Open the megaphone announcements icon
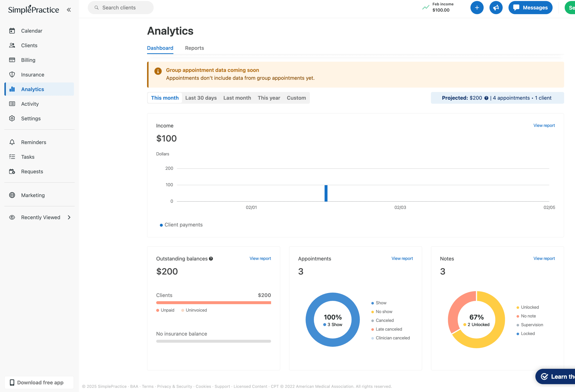 pyautogui.click(x=496, y=8)
